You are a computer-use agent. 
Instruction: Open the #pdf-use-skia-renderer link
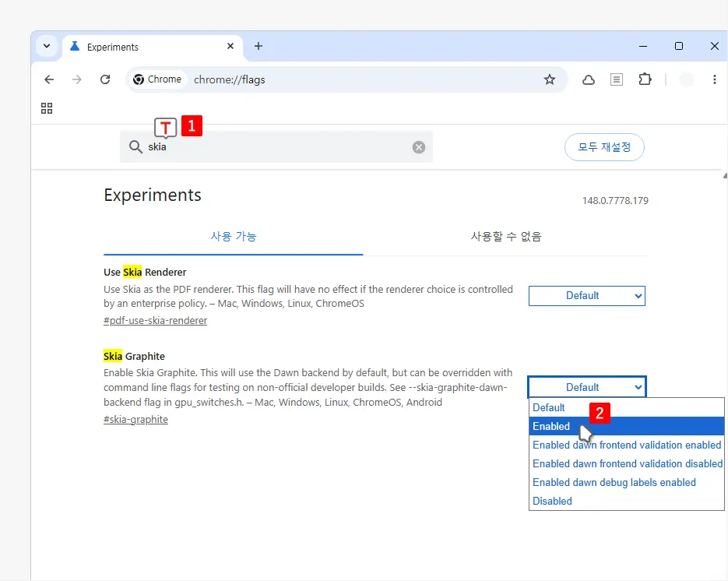(155, 320)
